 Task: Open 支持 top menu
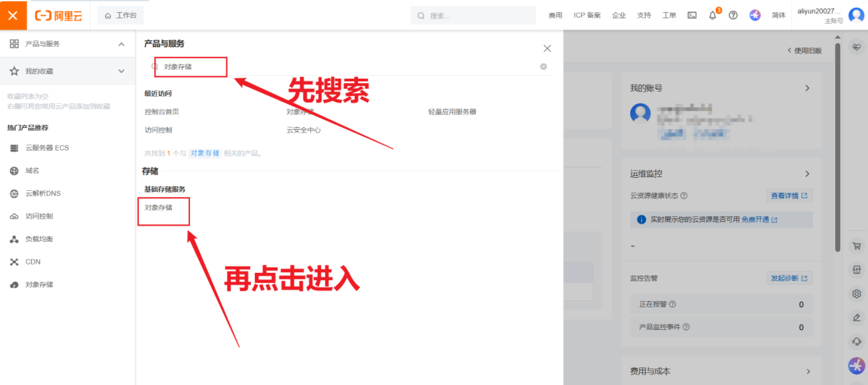(644, 15)
